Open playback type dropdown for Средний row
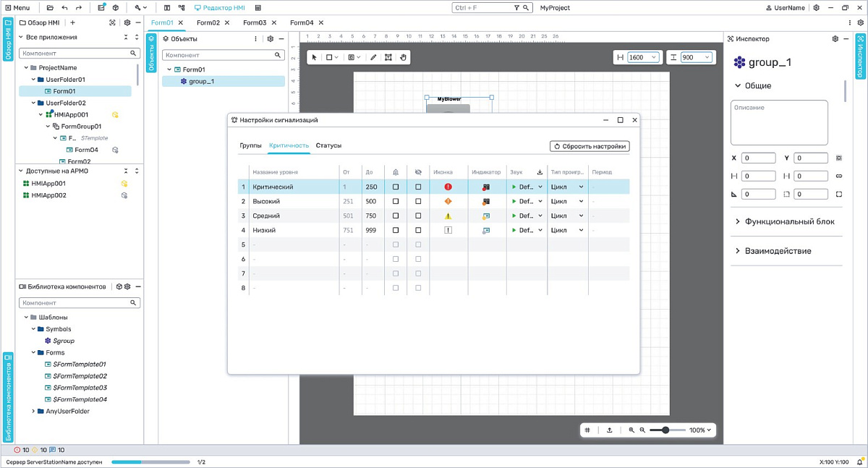Screen dimensions: 868x468 [580, 216]
